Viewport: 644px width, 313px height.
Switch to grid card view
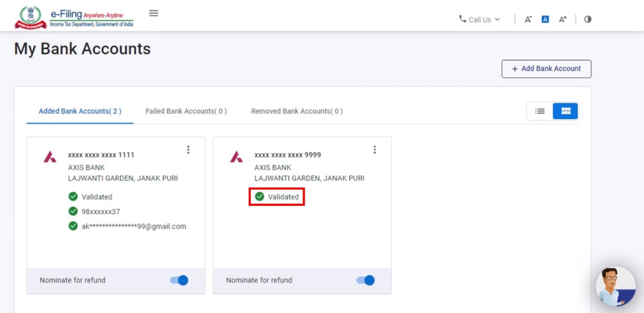[x=565, y=111]
